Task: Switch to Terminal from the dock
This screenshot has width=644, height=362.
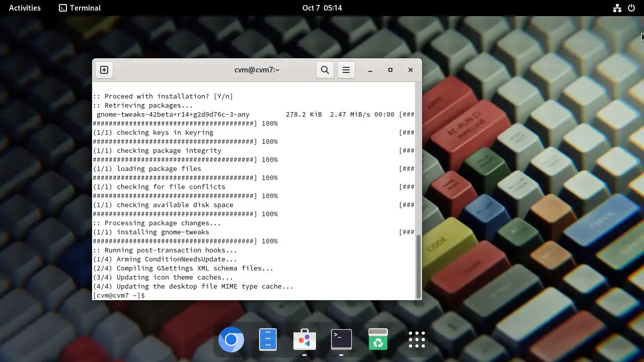Action: point(341,339)
